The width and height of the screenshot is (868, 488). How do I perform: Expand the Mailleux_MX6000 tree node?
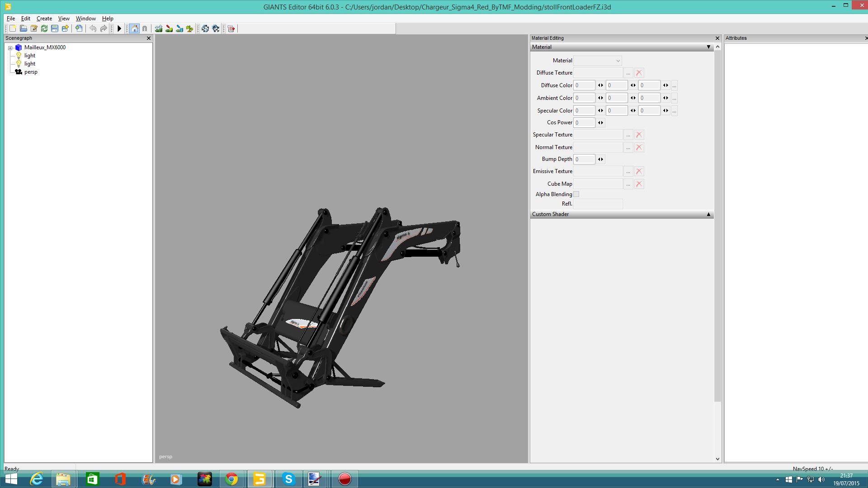[x=10, y=47]
